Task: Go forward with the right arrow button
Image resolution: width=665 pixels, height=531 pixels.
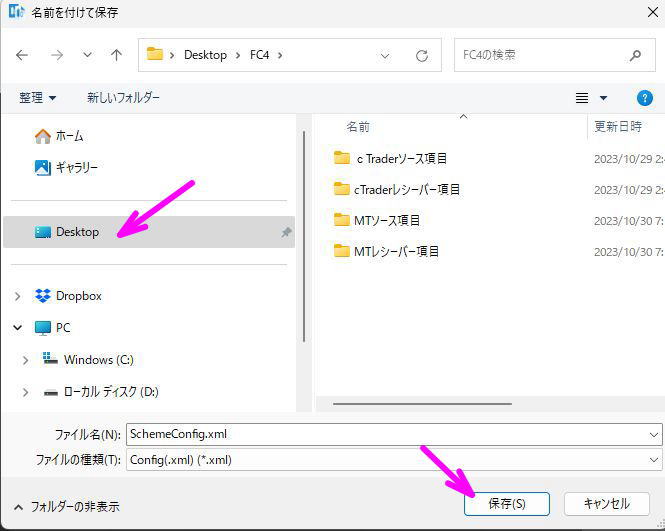Action: (x=56, y=55)
